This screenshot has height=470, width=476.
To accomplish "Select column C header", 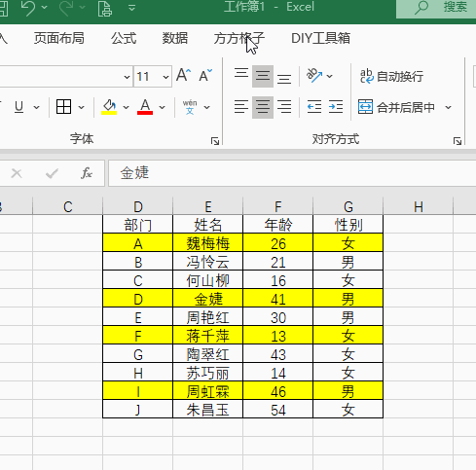I will pos(68,206).
